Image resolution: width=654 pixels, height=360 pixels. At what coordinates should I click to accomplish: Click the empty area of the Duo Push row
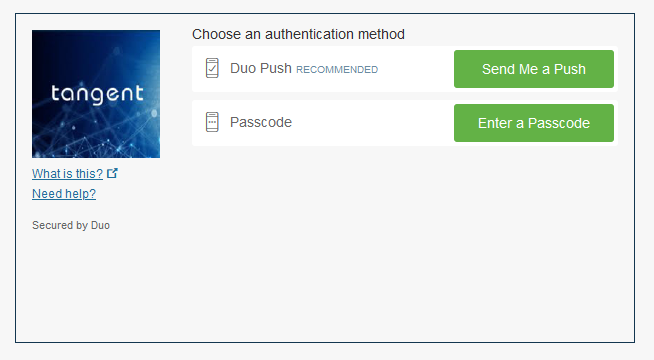coord(415,69)
